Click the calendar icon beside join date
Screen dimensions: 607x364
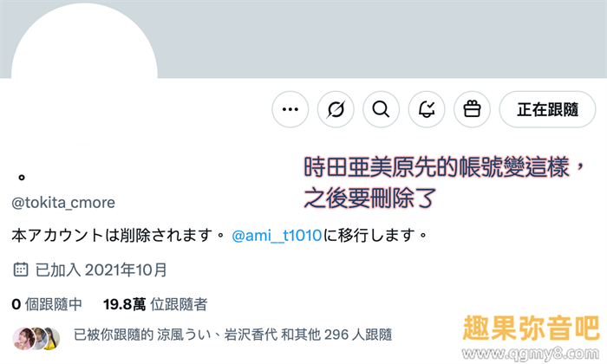[x=21, y=270]
